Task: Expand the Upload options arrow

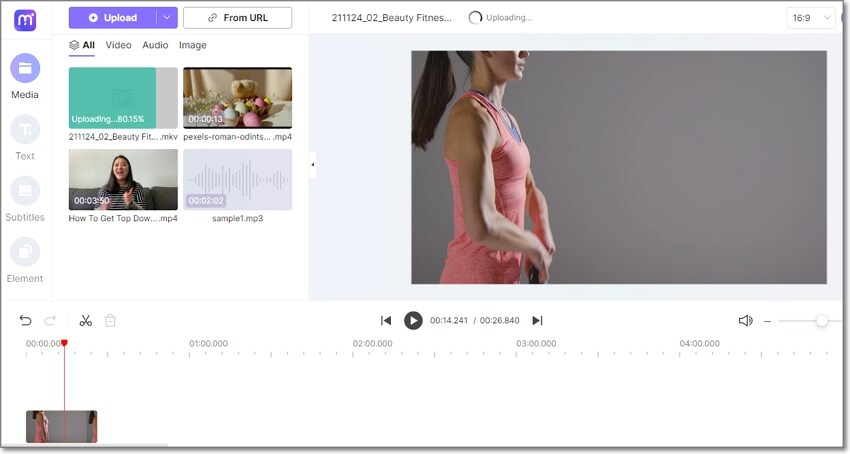Action: (167, 18)
